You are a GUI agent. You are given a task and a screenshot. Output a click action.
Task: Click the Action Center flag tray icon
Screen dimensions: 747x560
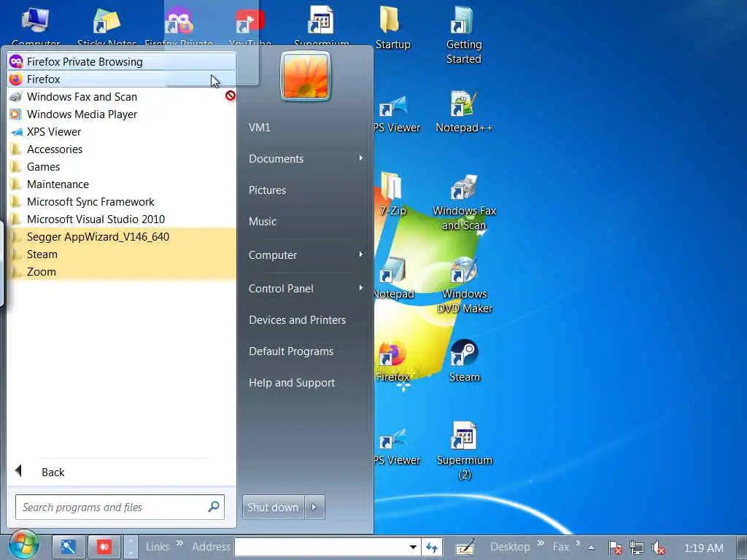click(616, 548)
